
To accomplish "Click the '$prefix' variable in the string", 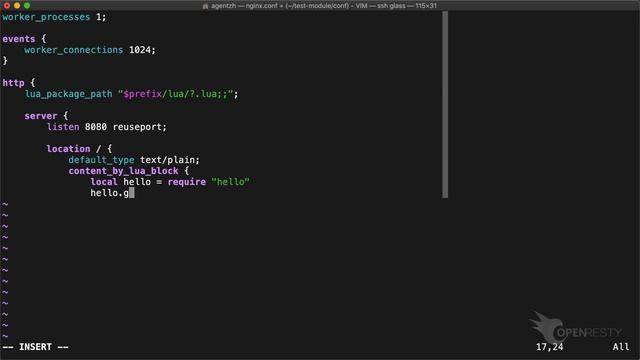I will [x=142, y=94].
